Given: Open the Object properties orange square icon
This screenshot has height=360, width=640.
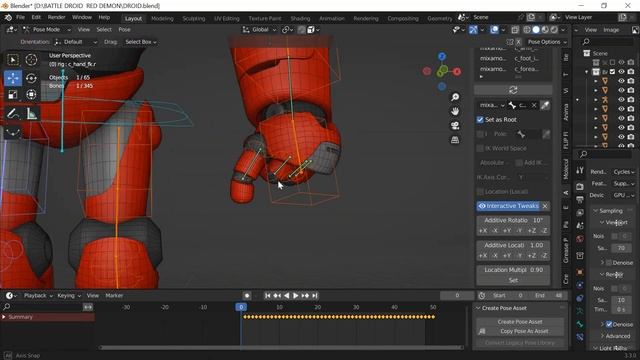Looking at the screenshot, I should pos(580,272).
